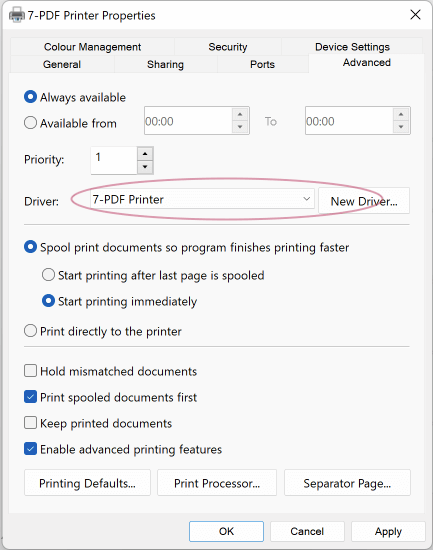Expand the Driver dropdown list
Image resolution: width=433 pixels, height=550 pixels.
[x=307, y=199]
